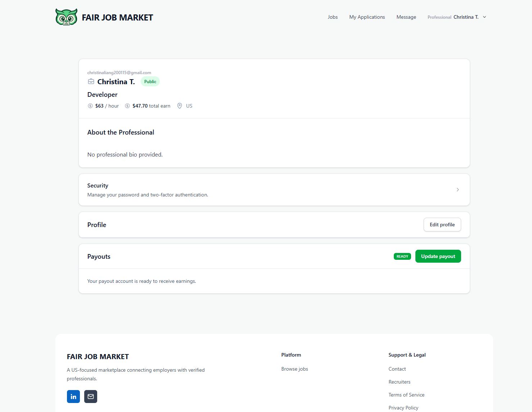
Task: Open My Applications in the navigation
Action: tap(367, 17)
